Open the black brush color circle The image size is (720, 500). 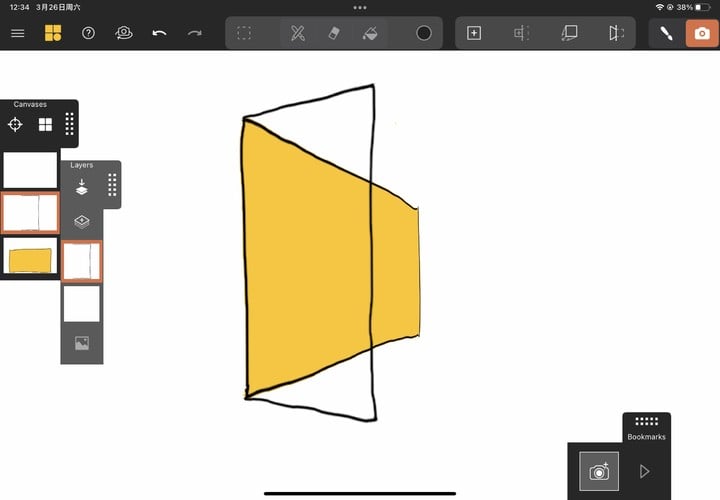point(424,33)
